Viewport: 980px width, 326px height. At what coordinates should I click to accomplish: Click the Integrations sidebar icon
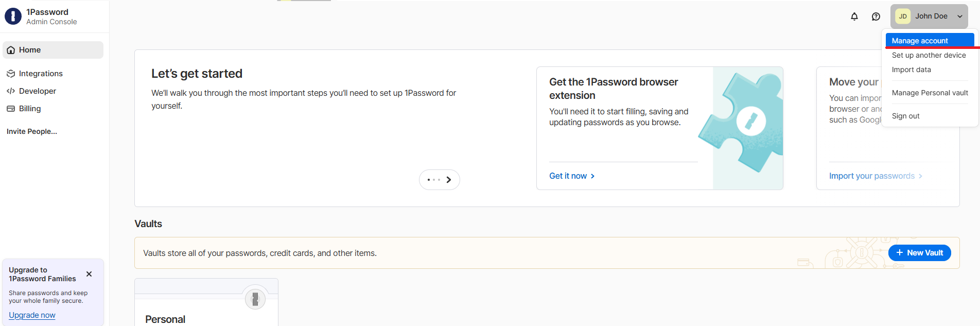pyautogui.click(x=11, y=74)
